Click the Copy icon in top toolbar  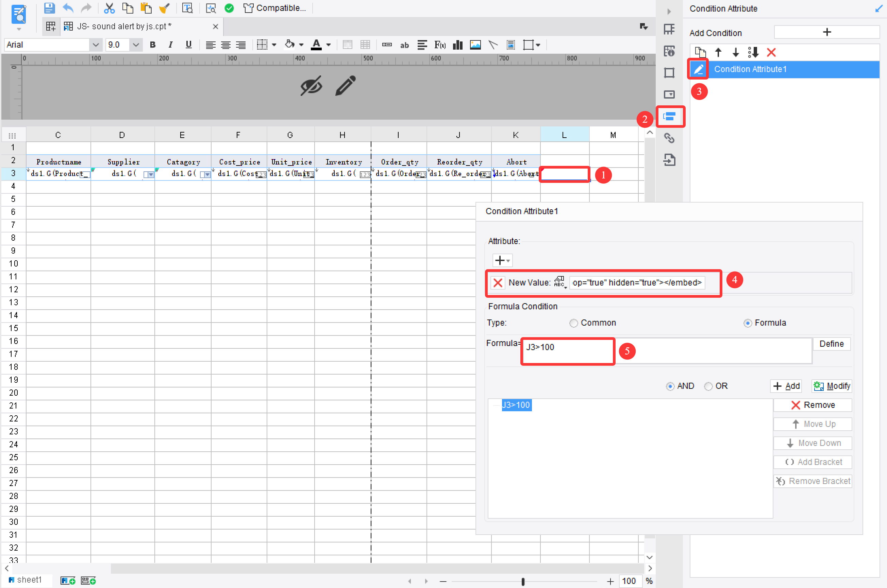128,8
